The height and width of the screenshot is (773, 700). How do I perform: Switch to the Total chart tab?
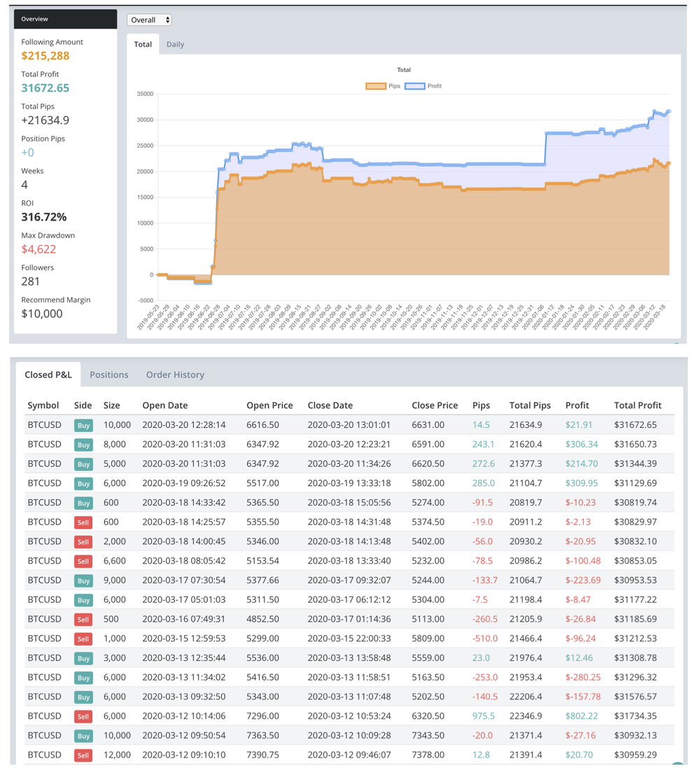click(143, 44)
